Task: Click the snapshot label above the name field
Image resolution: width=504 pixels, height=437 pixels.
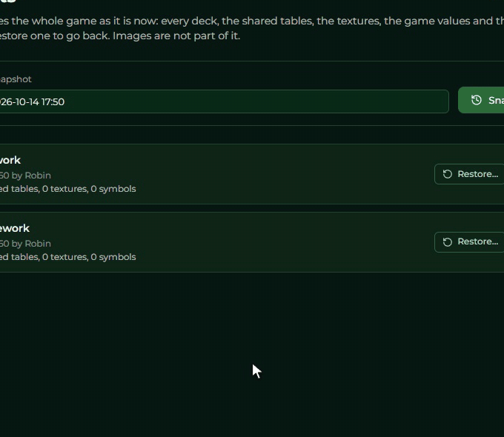Action: click(16, 79)
